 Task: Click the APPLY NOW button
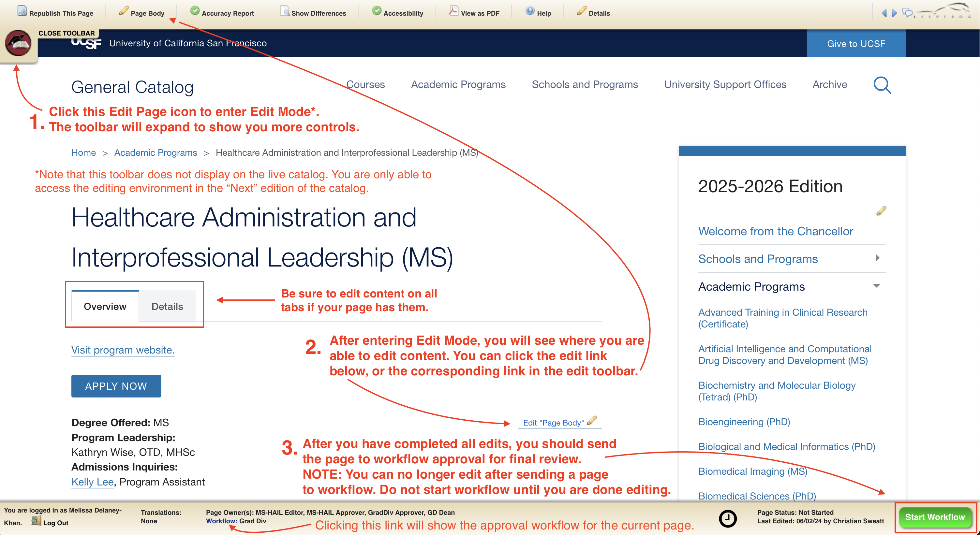click(x=116, y=386)
